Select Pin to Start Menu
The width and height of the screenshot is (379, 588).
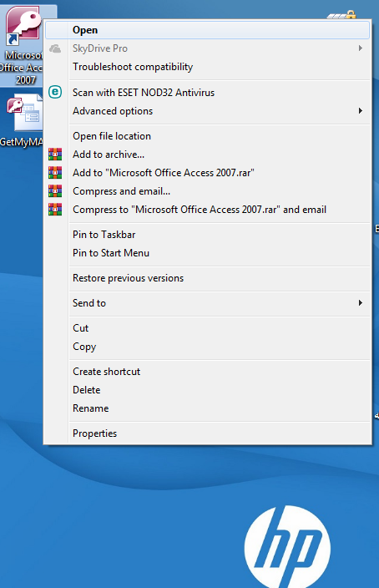coord(207,253)
